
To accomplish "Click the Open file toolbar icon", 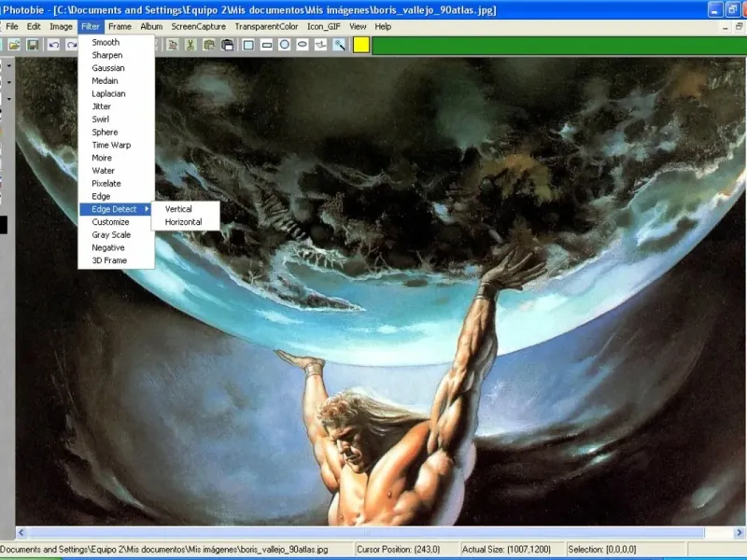I will click(x=14, y=45).
